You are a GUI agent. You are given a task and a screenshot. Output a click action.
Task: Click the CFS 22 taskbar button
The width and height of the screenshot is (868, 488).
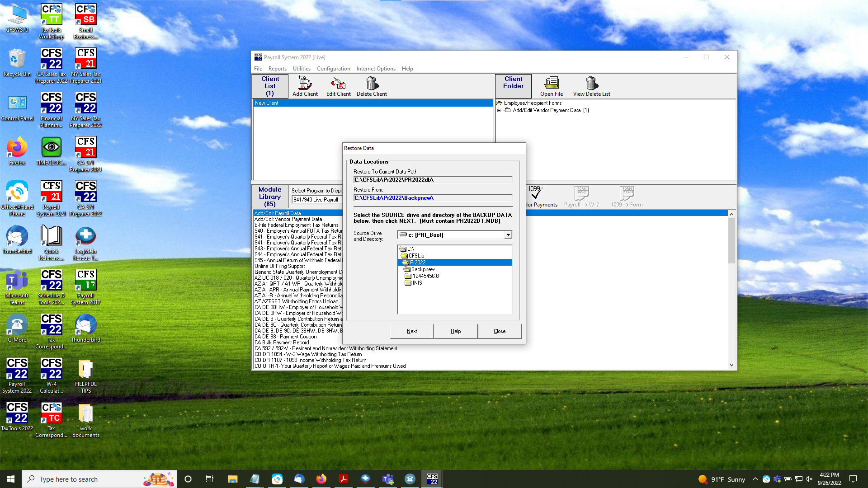click(432, 479)
